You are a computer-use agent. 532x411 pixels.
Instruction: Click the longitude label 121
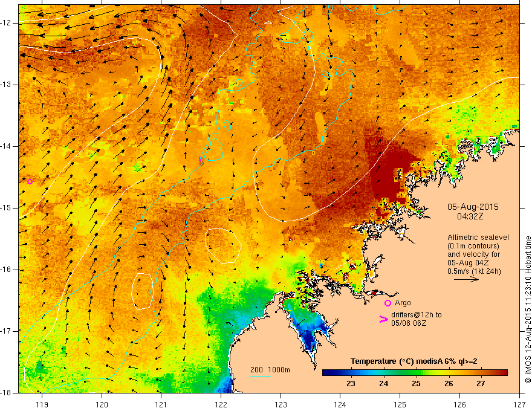pyautogui.click(x=161, y=404)
